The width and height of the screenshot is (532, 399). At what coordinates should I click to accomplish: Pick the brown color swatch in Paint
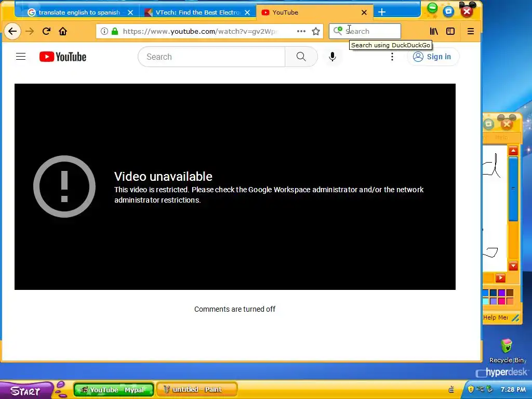tap(510, 293)
